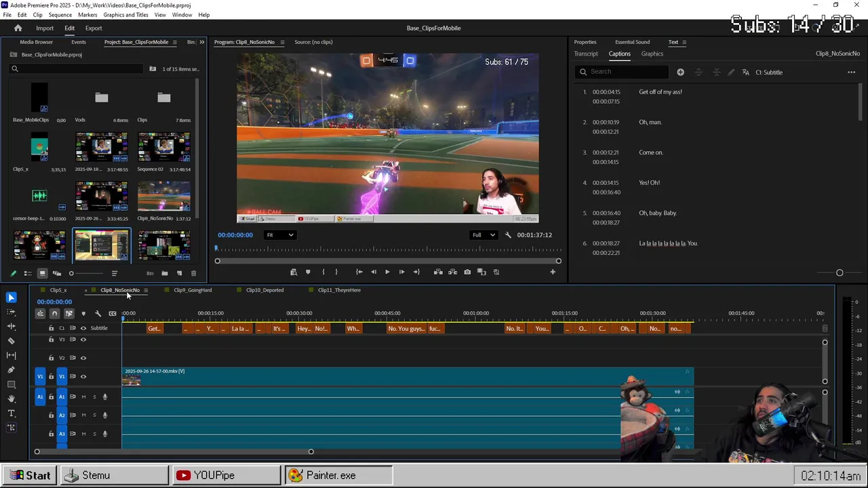Switch Project panel to list view
The image size is (868, 488).
tap(27, 273)
